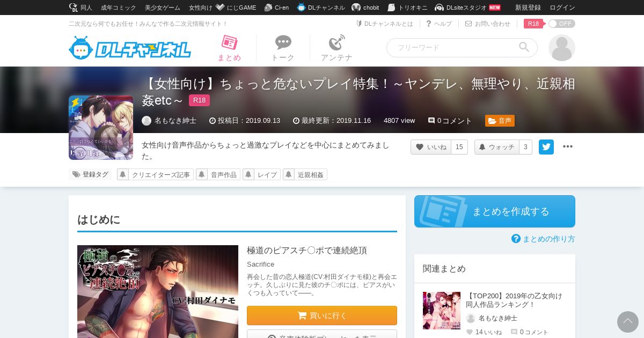Image resolution: width=644 pixels, height=338 pixels.
Task: Go to 同人 in top bar
Action: pyautogui.click(x=81, y=8)
